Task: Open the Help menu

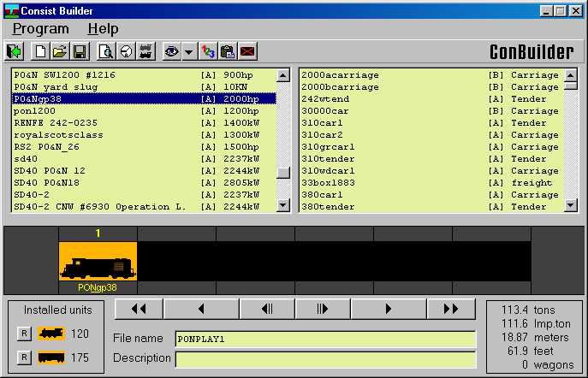Action: tap(103, 29)
